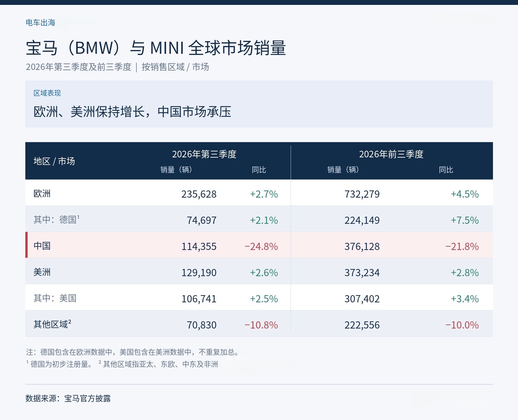
Task: Click 销量（辆） header under 2026年前三季度
Action: (x=343, y=170)
